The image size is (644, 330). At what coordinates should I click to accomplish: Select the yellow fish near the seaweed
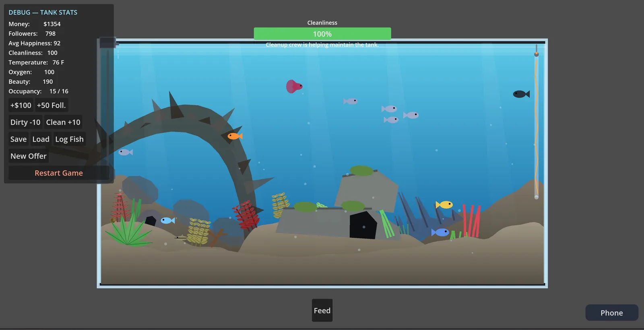(x=444, y=204)
